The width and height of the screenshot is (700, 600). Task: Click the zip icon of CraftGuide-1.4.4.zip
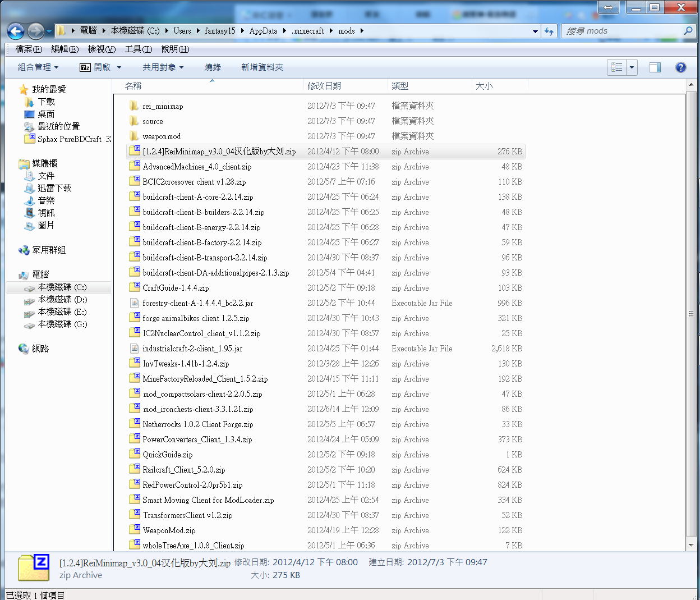coord(134,287)
